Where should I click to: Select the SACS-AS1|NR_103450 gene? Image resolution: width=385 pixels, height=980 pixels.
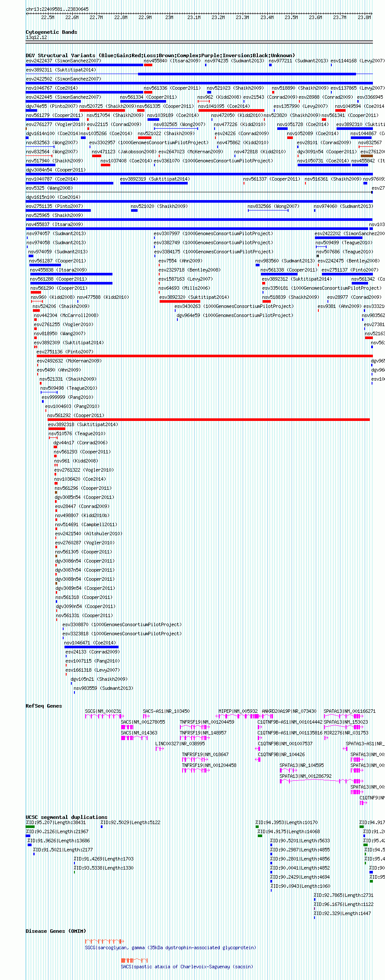click(x=166, y=711)
